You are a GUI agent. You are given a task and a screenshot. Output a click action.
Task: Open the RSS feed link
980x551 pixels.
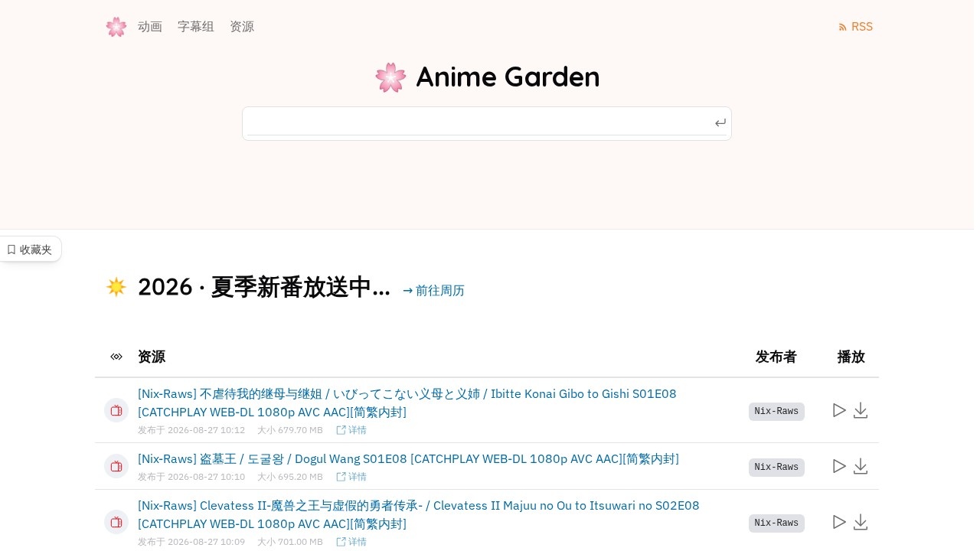click(856, 27)
